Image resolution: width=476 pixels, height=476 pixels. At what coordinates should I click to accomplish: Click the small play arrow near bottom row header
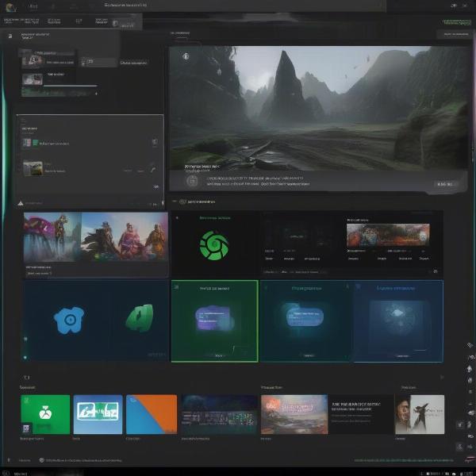pyautogui.click(x=442, y=378)
